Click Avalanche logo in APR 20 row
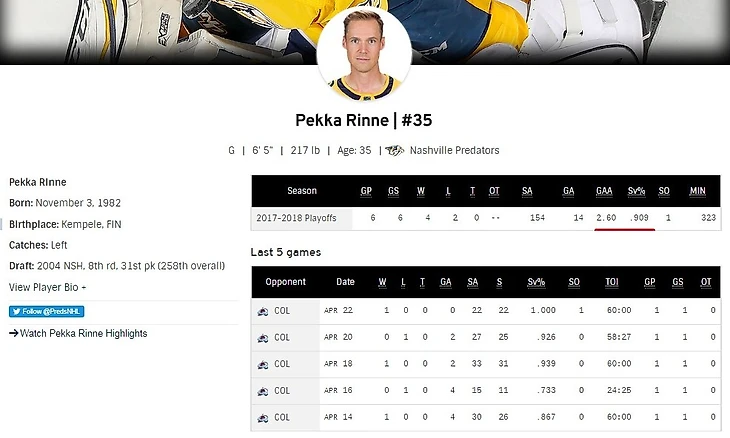Viewport: 730px width, 438px height. tap(263, 338)
